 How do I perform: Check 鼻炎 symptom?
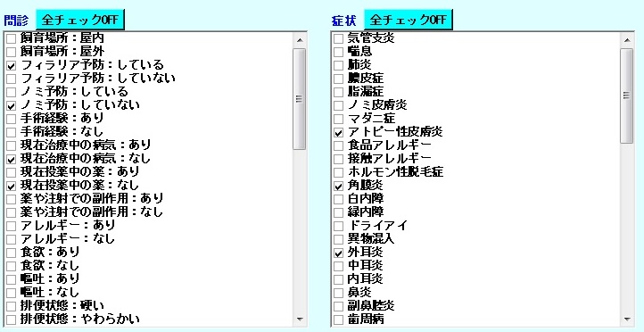coord(338,293)
